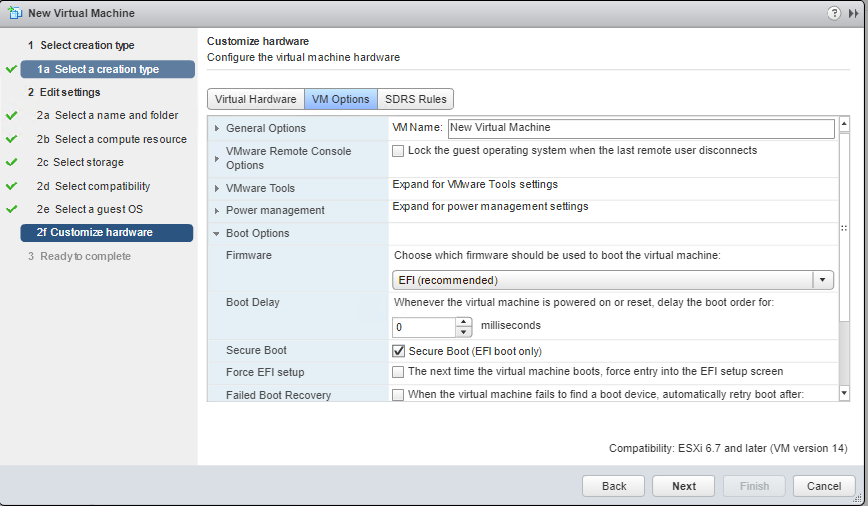The width and height of the screenshot is (868, 506).
Task: Switch to the Virtual Hardware tab
Action: click(x=255, y=99)
